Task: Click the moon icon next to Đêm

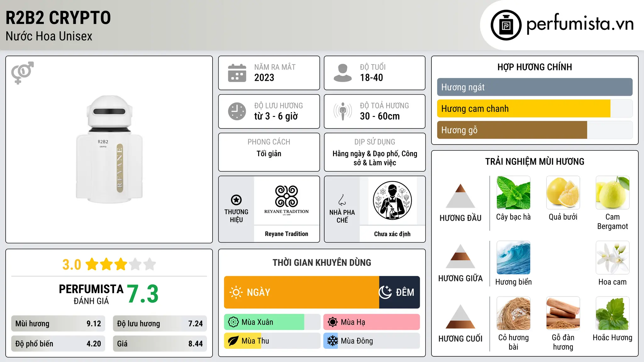Action: pos(385,292)
